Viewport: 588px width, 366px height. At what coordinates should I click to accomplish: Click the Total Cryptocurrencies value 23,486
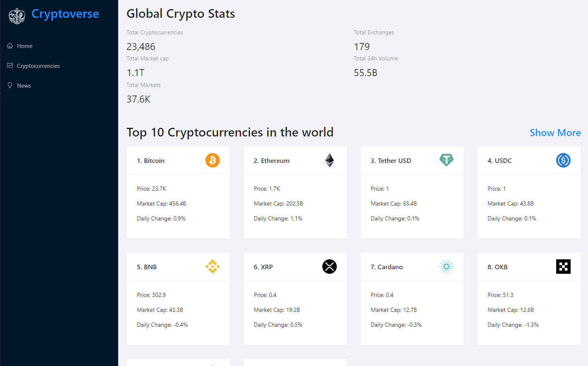pos(141,47)
